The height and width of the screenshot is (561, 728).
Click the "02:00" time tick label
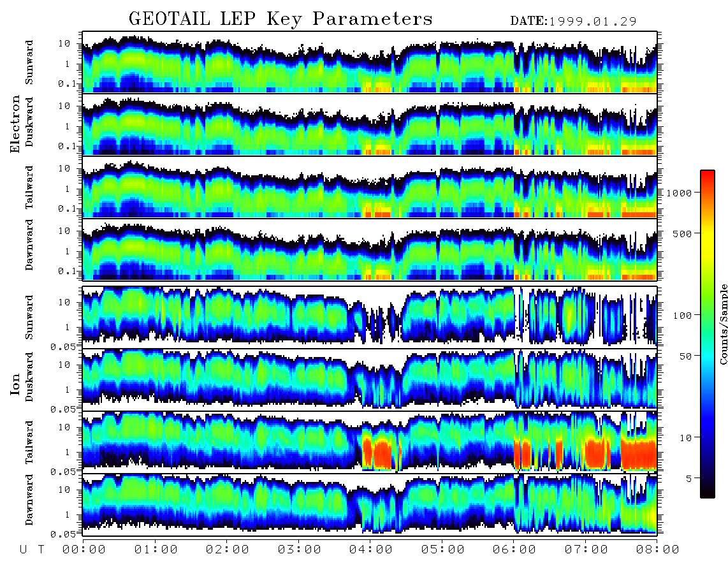point(228,550)
